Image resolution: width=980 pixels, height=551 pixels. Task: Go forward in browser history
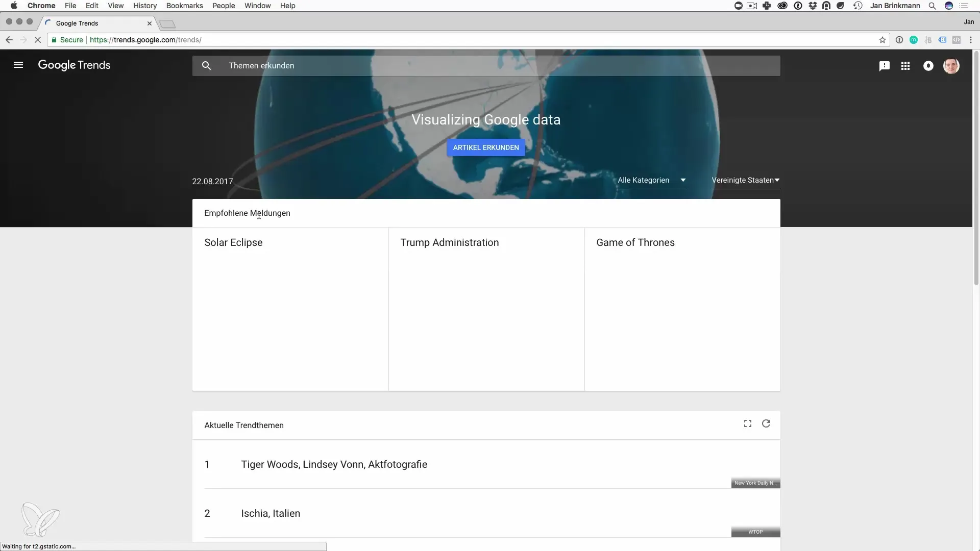pos(23,40)
